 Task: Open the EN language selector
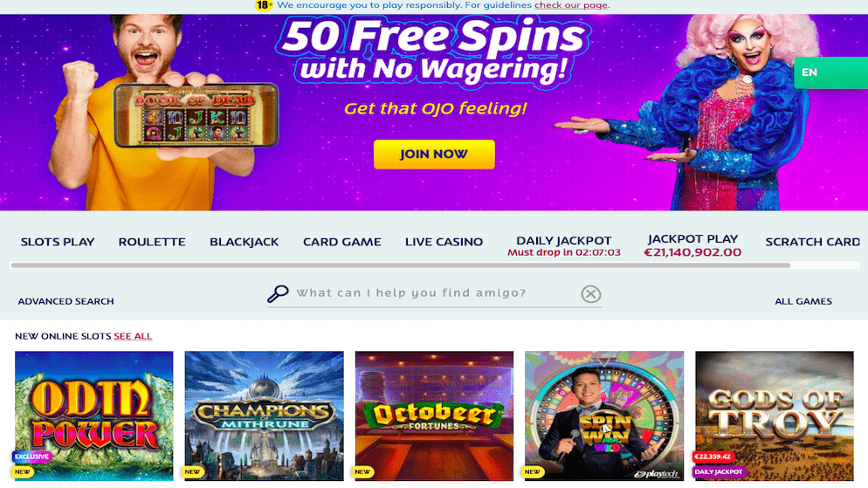(830, 72)
